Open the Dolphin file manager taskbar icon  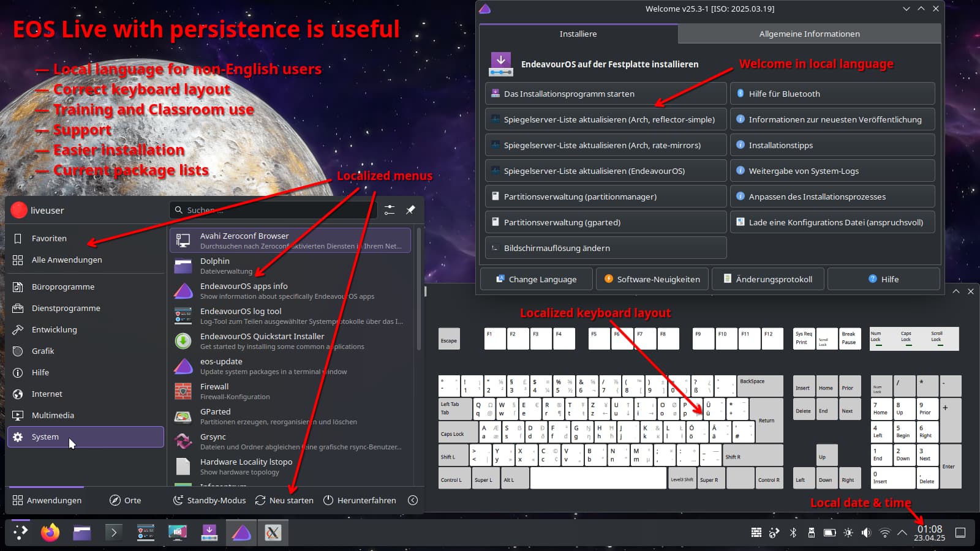[82, 533]
